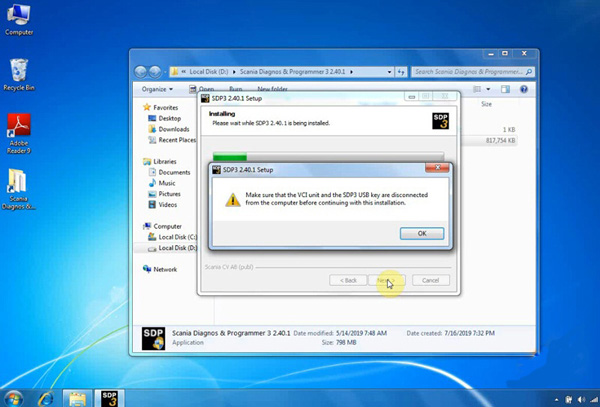Select the Recycle Bin desktop icon

coord(19,75)
